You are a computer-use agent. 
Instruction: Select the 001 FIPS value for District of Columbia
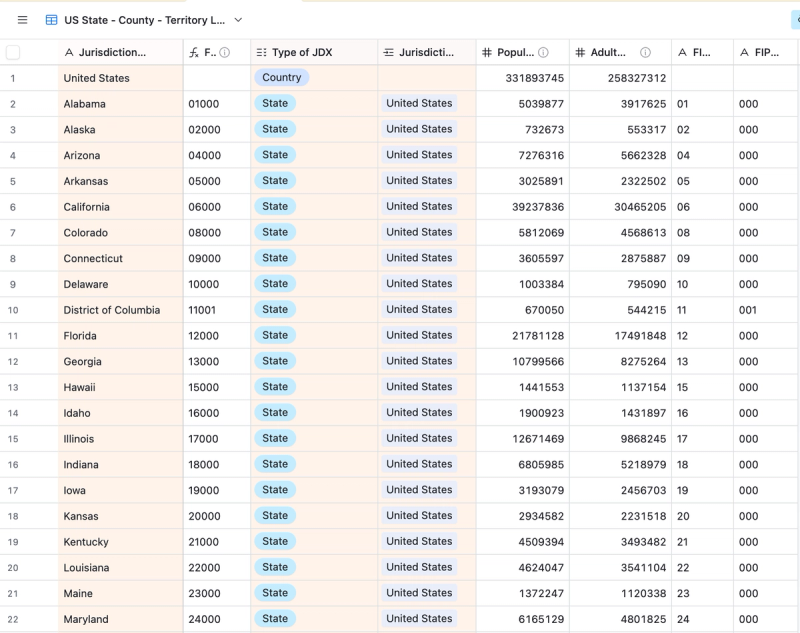tap(766, 310)
